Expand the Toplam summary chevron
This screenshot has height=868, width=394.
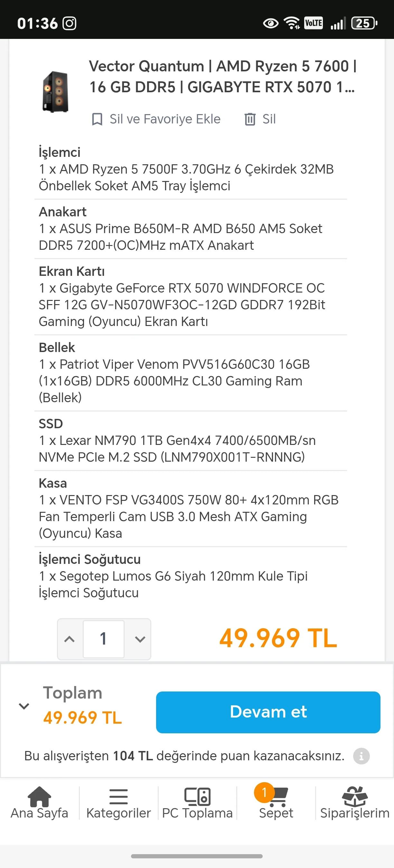pyautogui.click(x=24, y=706)
